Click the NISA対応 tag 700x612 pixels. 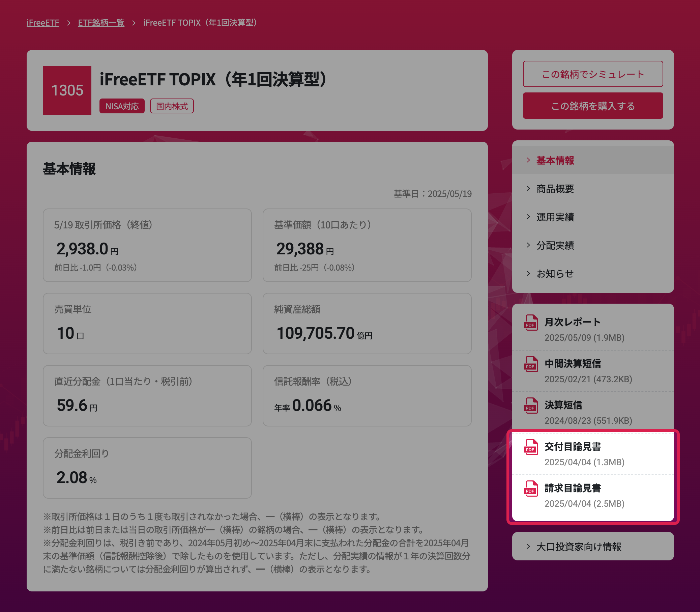pos(122,106)
